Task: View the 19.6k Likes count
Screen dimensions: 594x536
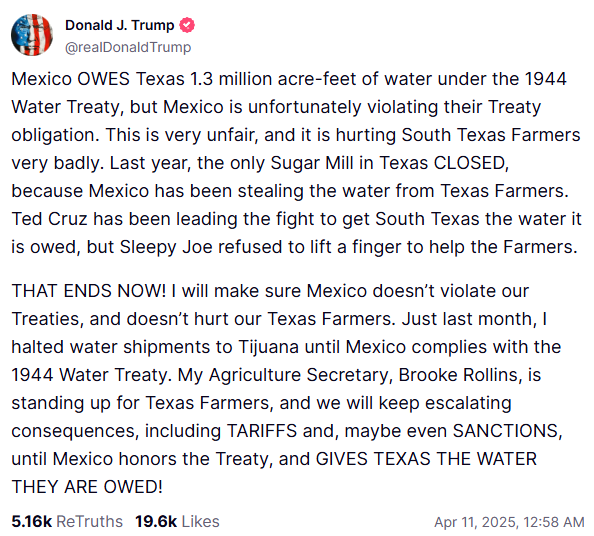Action: point(156,521)
